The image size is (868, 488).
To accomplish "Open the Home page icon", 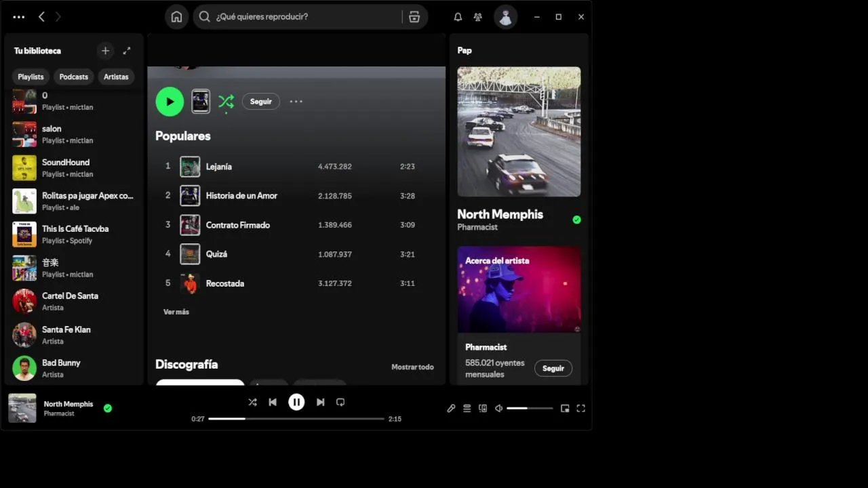I will click(176, 17).
